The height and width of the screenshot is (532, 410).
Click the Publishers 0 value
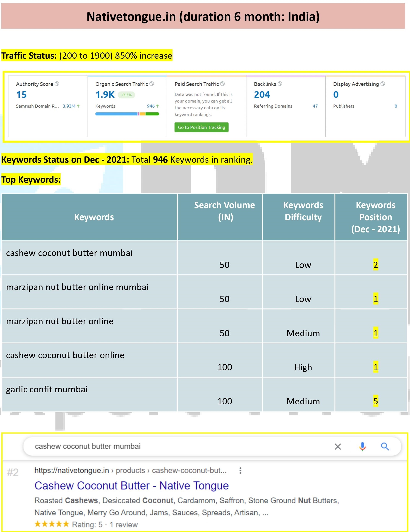click(x=396, y=106)
